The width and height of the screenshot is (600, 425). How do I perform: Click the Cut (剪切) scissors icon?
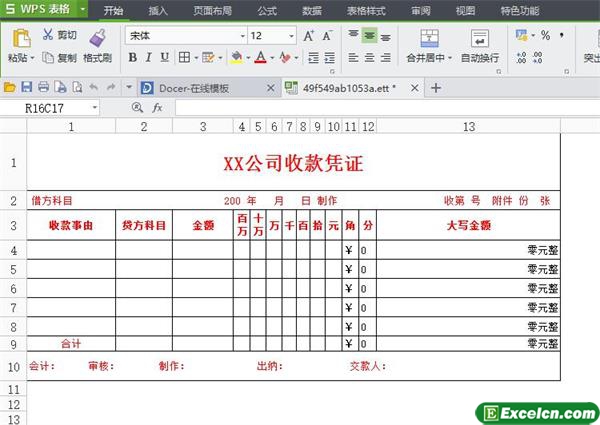click(48, 35)
